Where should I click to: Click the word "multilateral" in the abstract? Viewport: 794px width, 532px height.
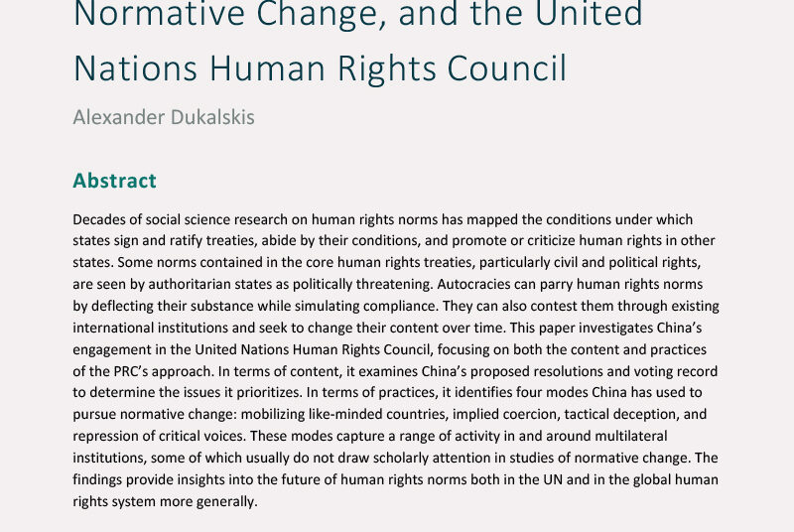coord(627,437)
